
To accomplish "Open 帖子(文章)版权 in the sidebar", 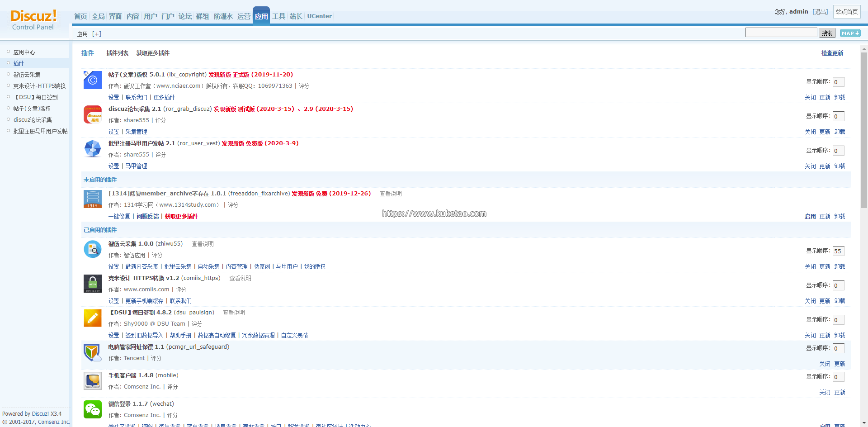I will pos(32,109).
